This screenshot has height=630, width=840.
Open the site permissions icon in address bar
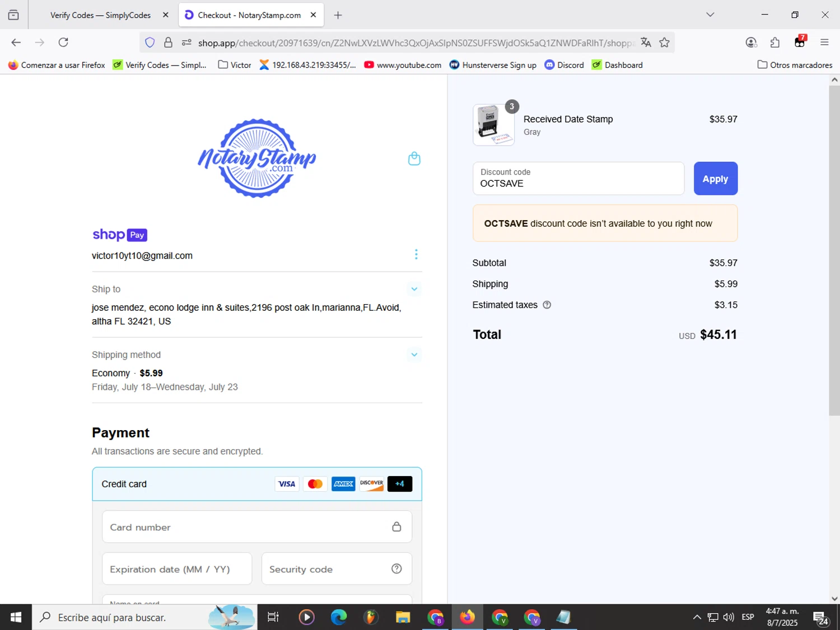[x=186, y=43]
